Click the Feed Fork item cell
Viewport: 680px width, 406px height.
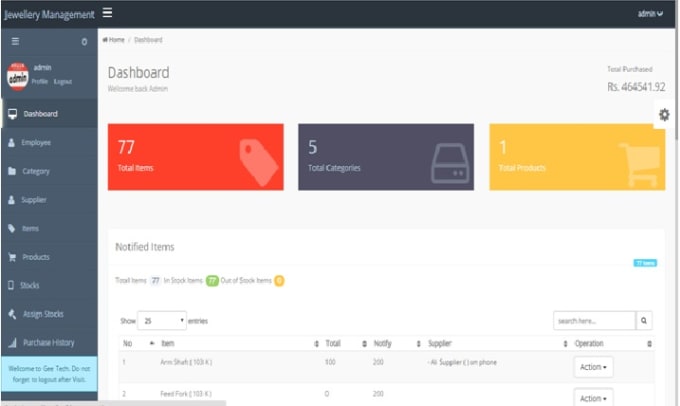[x=186, y=394]
